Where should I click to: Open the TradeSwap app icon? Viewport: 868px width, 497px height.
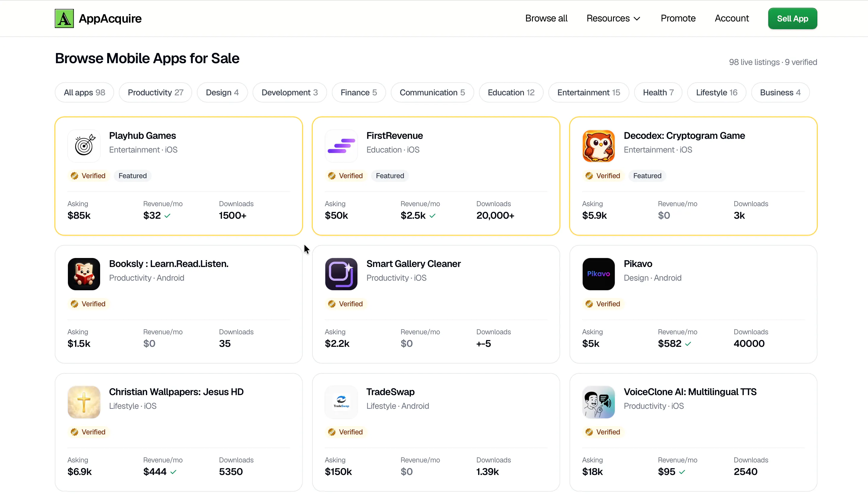tap(341, 402)
